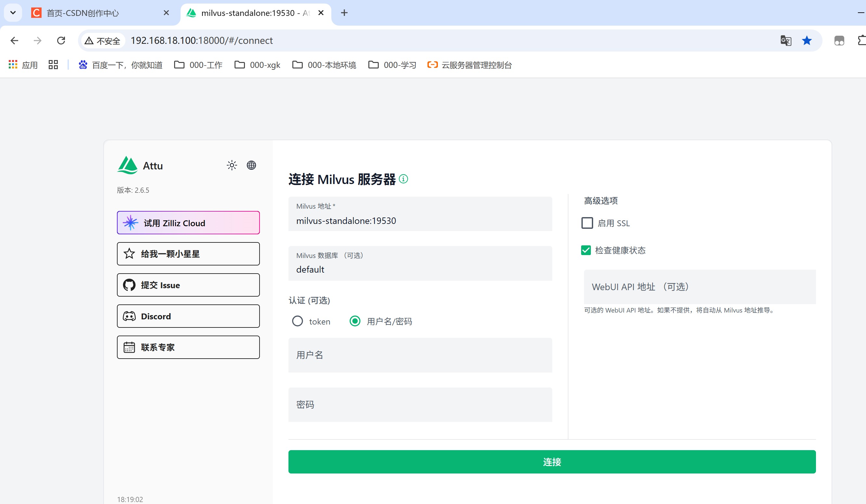Click the browser back arrow

14,41
